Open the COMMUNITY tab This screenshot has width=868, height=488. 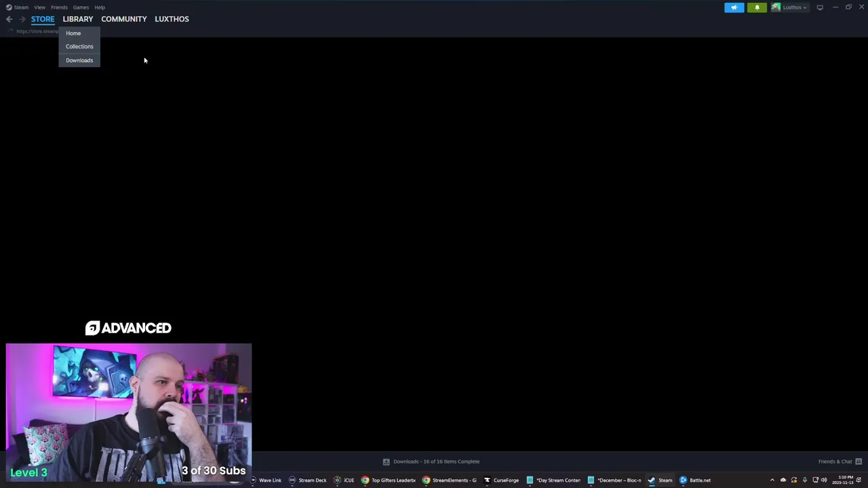[x=124, y=19]
